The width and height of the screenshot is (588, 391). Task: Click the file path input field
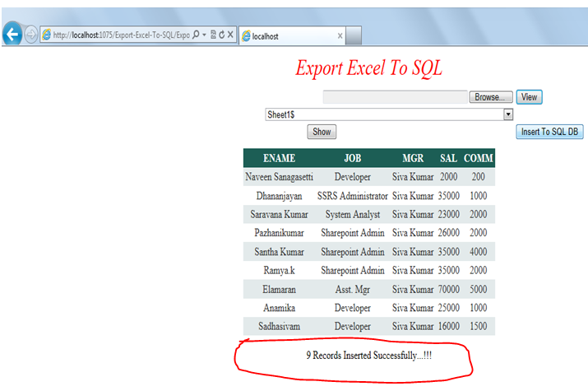click(x=396, y=97)
